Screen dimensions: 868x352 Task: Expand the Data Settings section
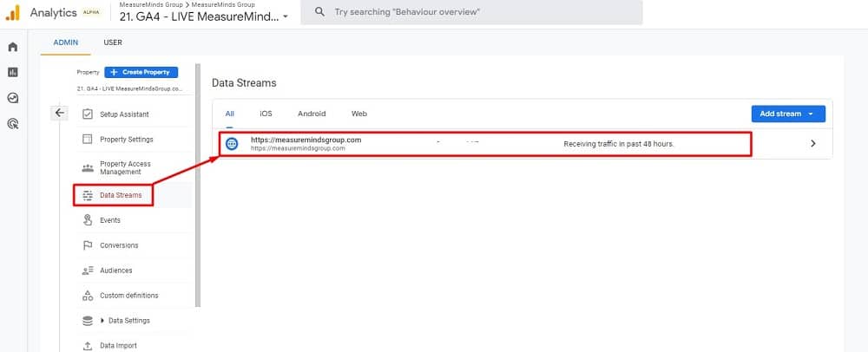103,321
